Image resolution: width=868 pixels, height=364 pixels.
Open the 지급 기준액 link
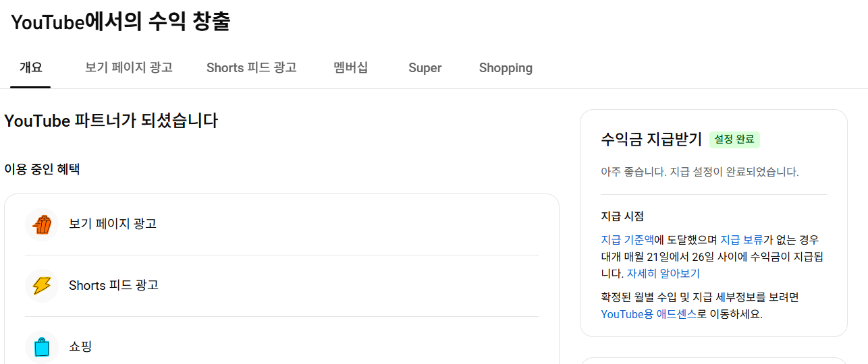(x=627, y=239)
